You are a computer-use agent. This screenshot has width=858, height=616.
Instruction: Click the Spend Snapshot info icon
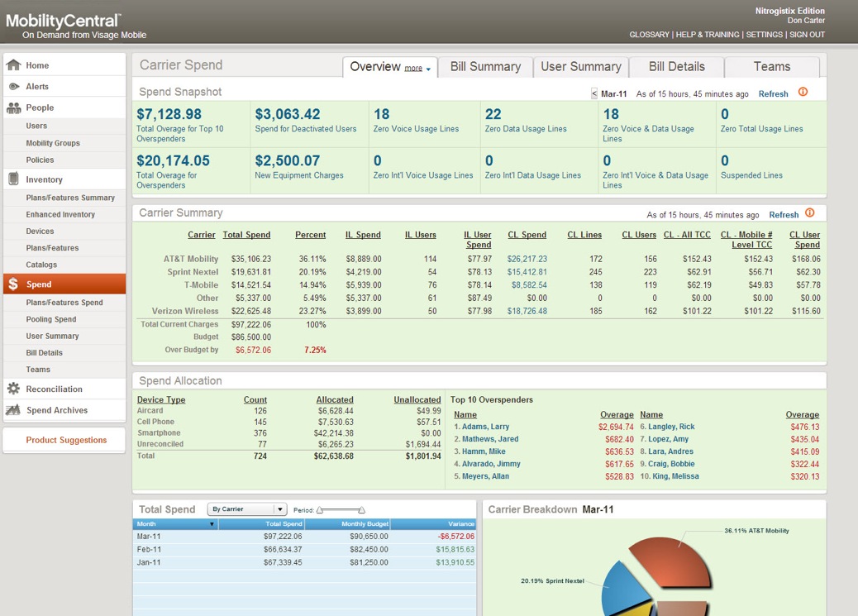pos(803,93)
